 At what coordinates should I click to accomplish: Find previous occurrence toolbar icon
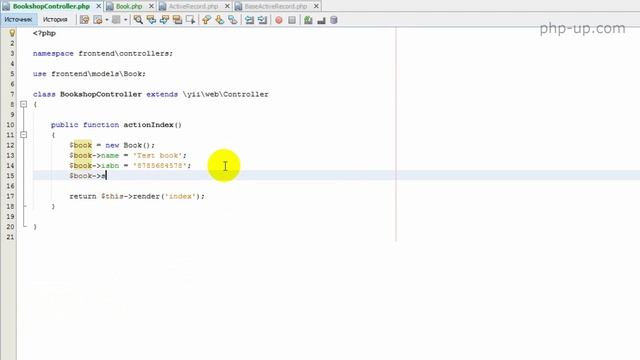pyautogui.click(x=151, y=20)
